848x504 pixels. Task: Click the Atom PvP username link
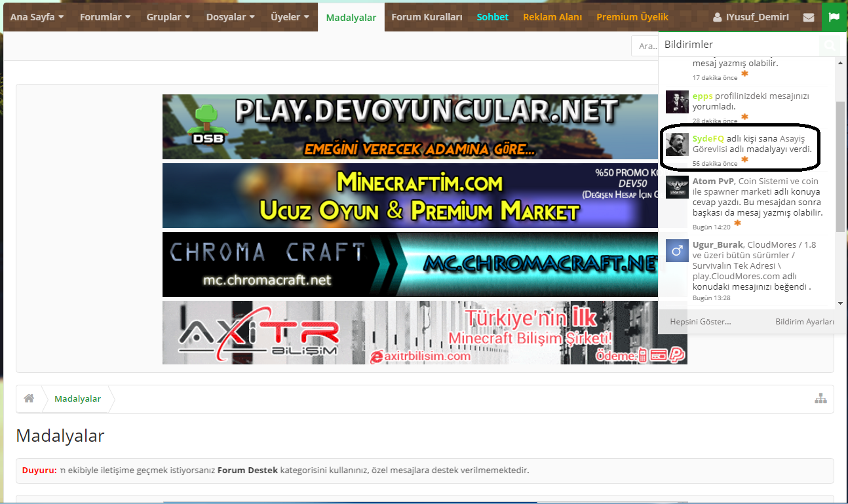click(714, 181)
